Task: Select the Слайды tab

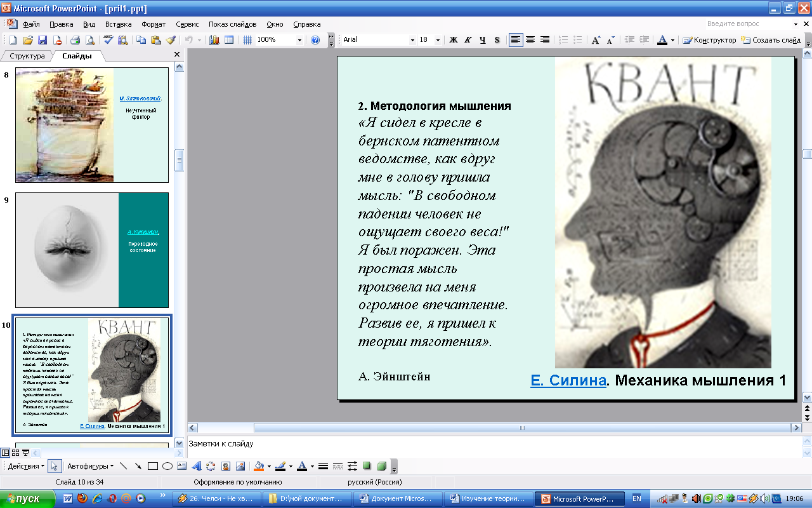Action: coord(77,56)
